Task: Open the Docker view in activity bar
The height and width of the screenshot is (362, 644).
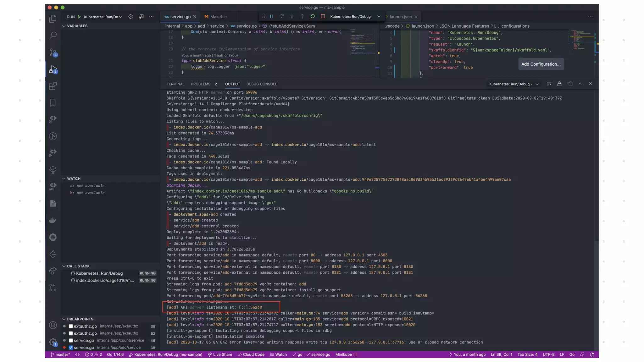Action: tap(53, 220)
